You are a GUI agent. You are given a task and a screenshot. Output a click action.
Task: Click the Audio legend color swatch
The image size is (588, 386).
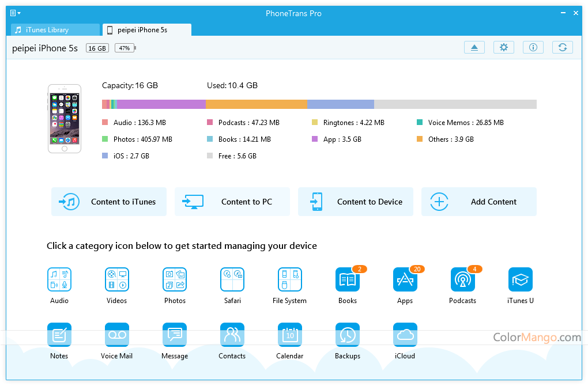click(x=105, y=122)
